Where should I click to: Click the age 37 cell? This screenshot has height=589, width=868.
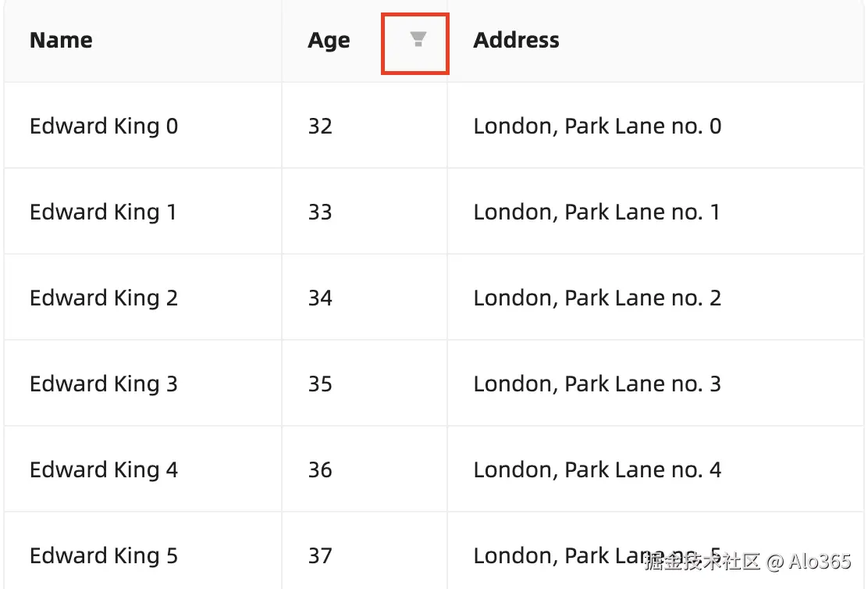point(320,556)
